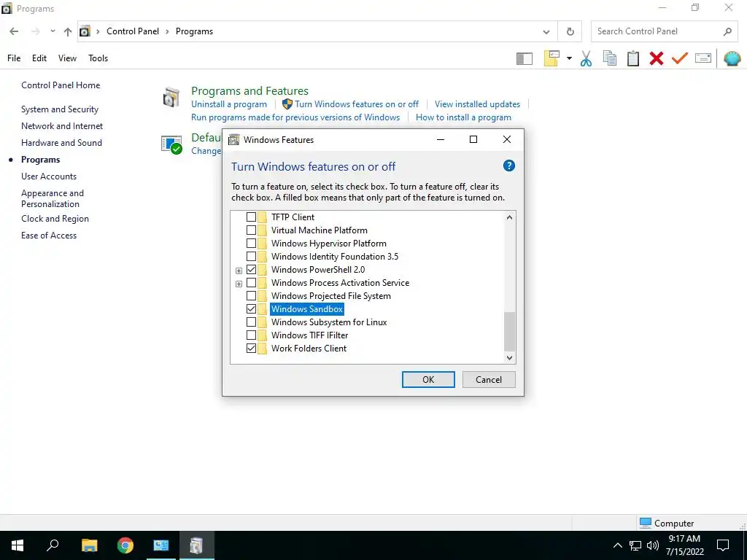Open the Windows Start menu
The width and height of the screenshot is (747, 560).
point(18,545)
